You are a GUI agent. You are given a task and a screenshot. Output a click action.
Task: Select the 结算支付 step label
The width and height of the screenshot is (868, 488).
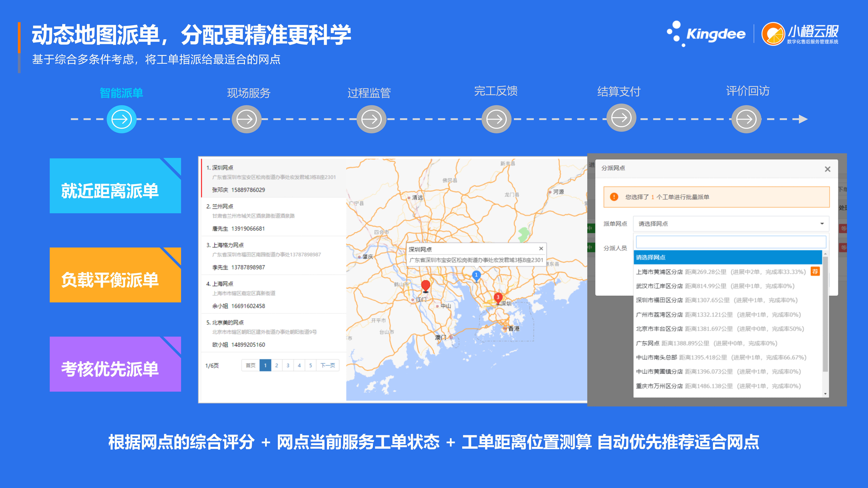click(x=619, y=92)
